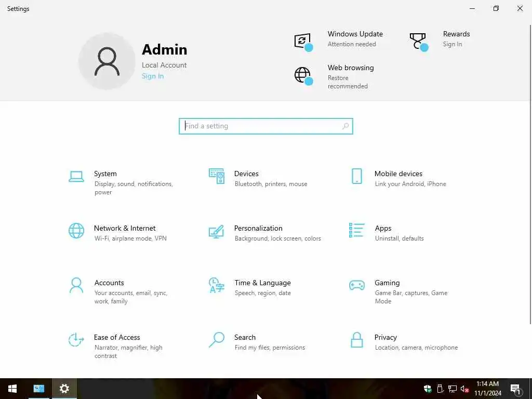
Task: Open the Apps label
Action: (x=383, y=229)
